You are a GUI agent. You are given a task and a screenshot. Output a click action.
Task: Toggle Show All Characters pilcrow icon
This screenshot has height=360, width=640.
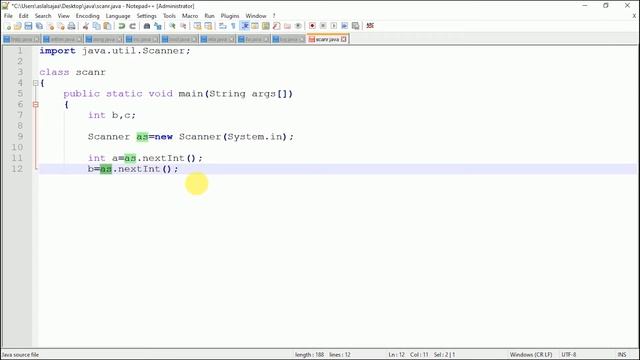(233, 26)
